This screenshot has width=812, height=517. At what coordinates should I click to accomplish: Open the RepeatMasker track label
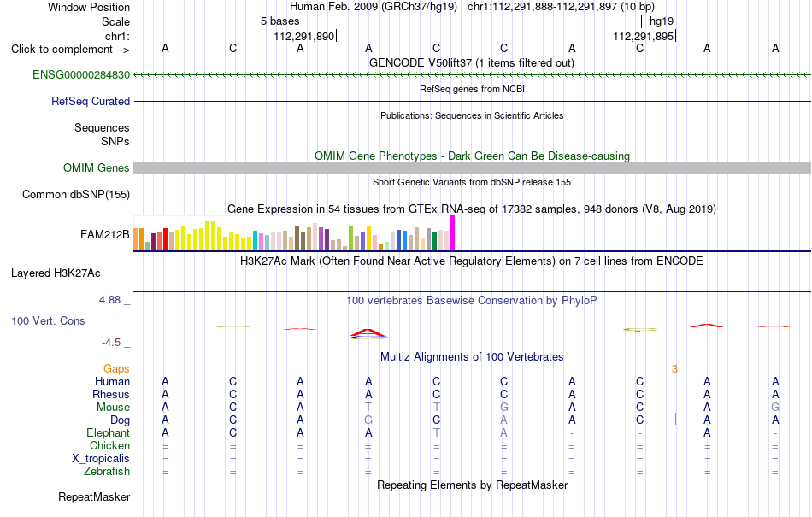tap(94, 496)
